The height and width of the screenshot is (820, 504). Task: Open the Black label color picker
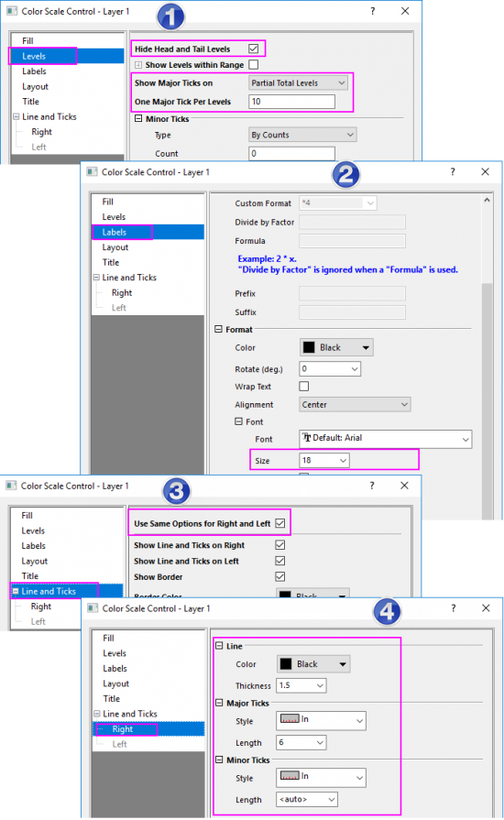(336, 347)
